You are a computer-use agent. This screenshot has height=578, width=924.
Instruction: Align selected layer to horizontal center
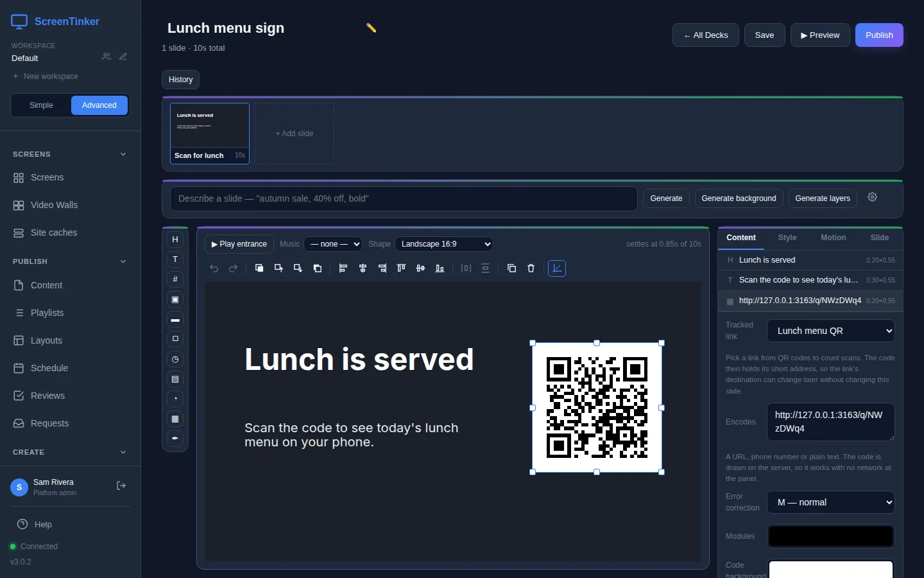[363, 268]
